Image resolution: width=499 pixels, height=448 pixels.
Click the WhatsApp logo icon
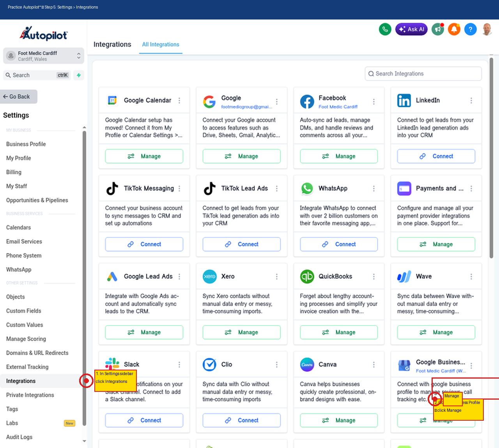coord(307,188)
